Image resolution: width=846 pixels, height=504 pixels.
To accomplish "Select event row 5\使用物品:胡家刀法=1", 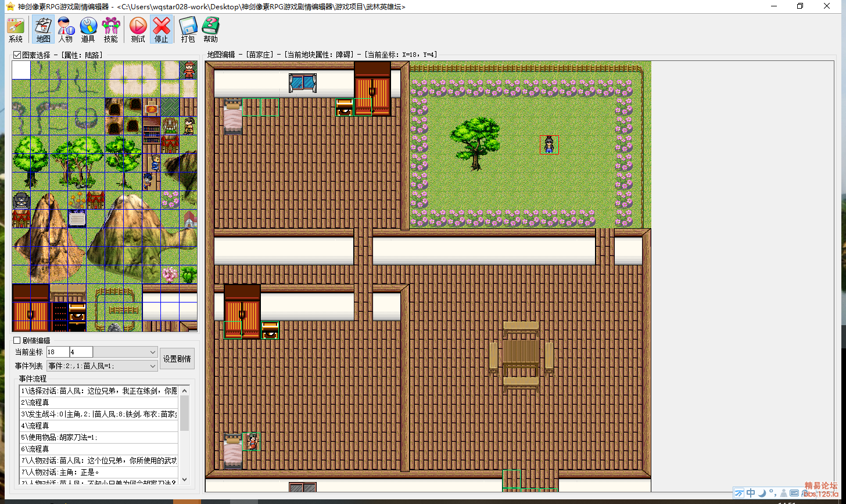I will click(99, 437).
